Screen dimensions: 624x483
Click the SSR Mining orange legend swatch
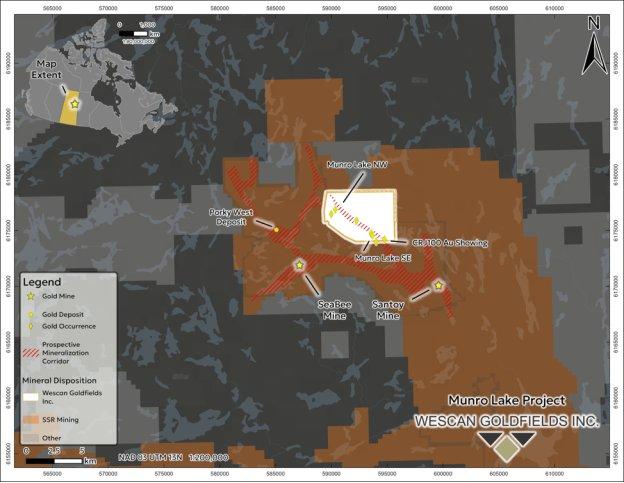click(31, 420)
